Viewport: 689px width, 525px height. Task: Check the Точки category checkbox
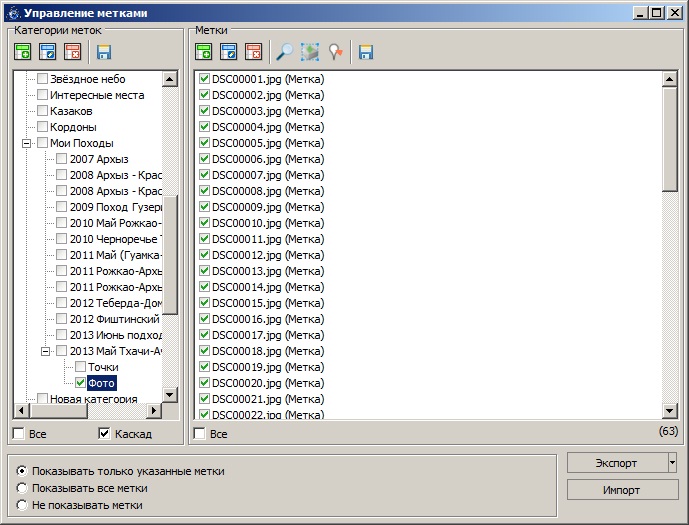coord(81,367)
